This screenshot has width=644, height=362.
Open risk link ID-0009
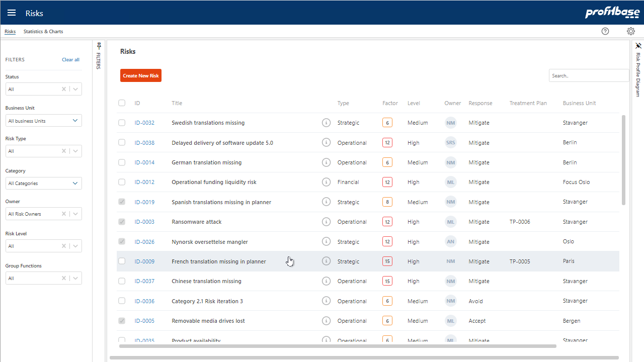tap(144, 261)
